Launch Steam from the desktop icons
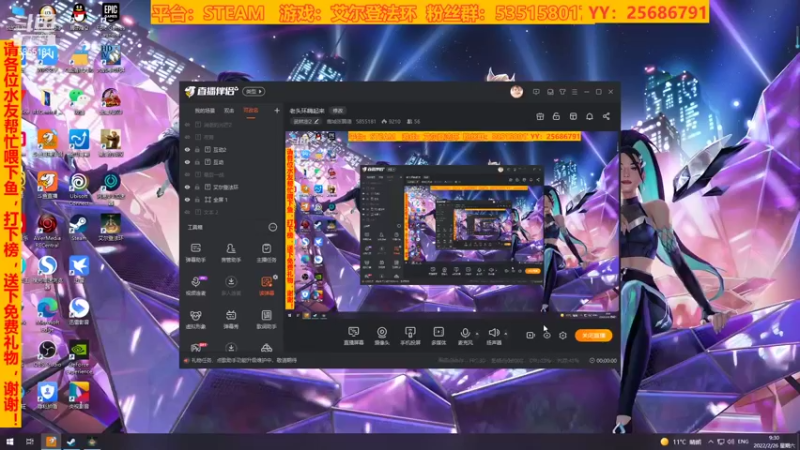Viewport: 800px width, 450px height. coord(78,228)
